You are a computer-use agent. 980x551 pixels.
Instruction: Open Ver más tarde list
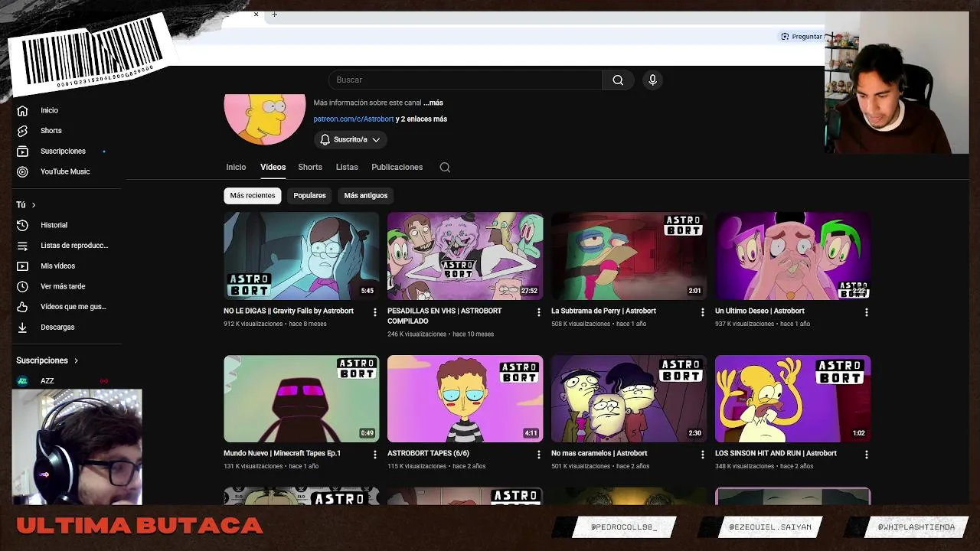[62, 286]
